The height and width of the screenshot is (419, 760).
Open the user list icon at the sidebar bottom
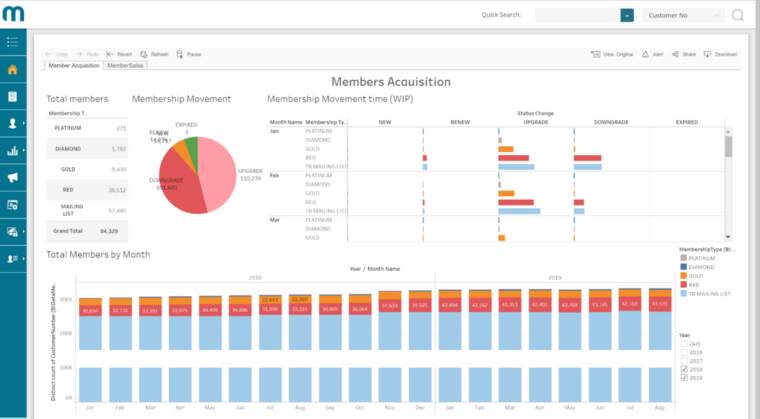click(13, 259)
